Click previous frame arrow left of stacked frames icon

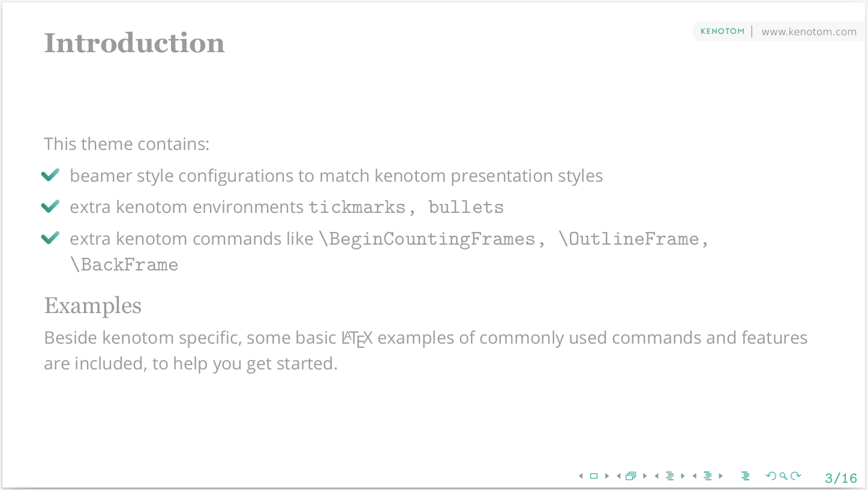618,476
